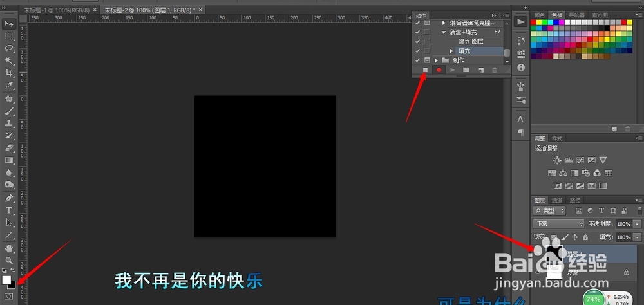Toggle dialog box for 新建+填充 action
Image resolution: width=644 pixels, height=305 pixels.
tap(427, 32)
